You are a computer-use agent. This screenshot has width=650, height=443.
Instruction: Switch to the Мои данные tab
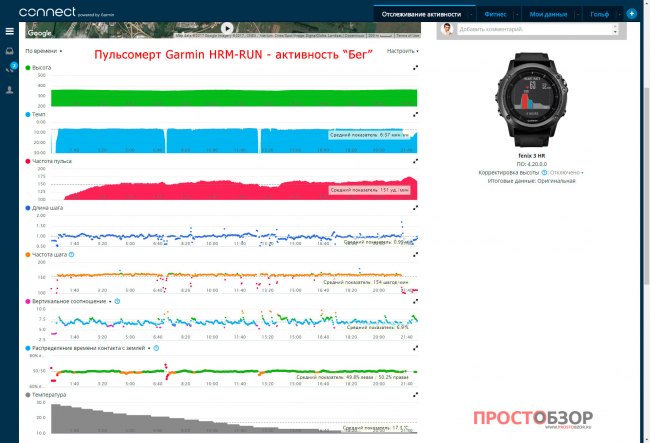(548, 14)
